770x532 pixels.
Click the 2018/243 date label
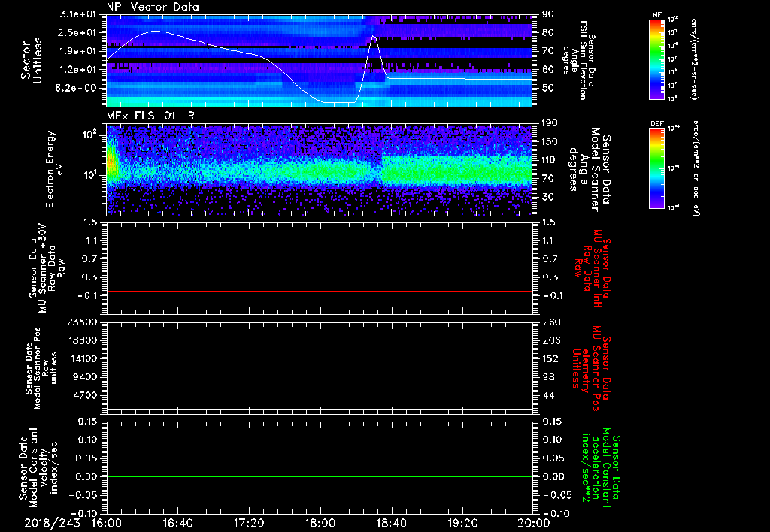click(52, 523)
